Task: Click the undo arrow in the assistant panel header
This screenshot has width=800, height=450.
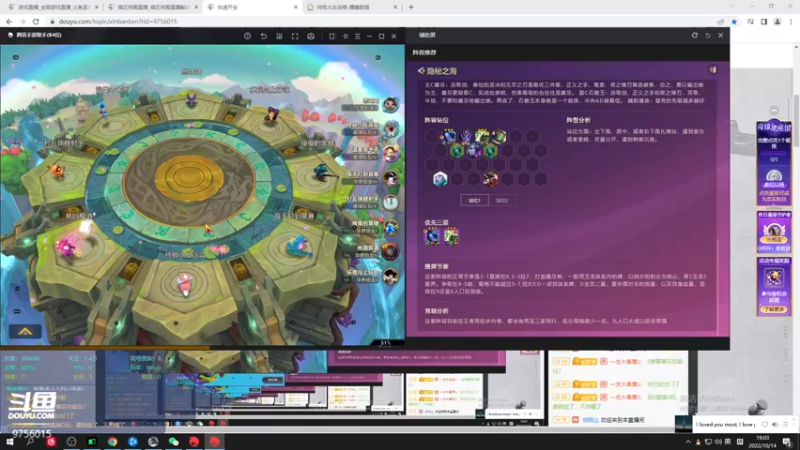Action: pos(708,35)
